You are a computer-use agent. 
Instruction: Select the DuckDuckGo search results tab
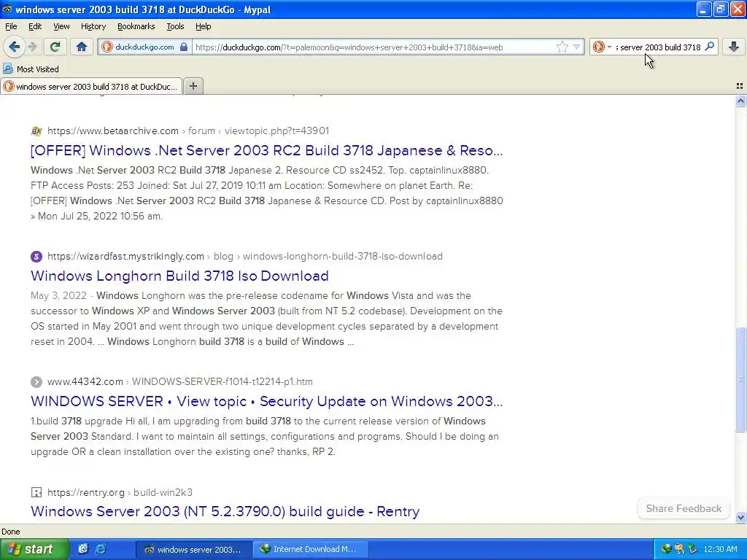91,86
